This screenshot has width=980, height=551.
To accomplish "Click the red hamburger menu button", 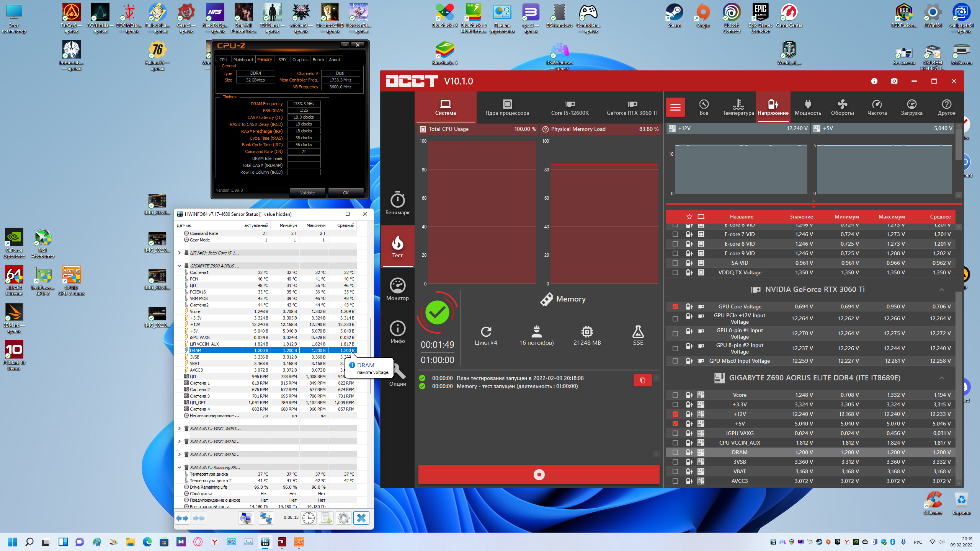I will pos(675,107).
